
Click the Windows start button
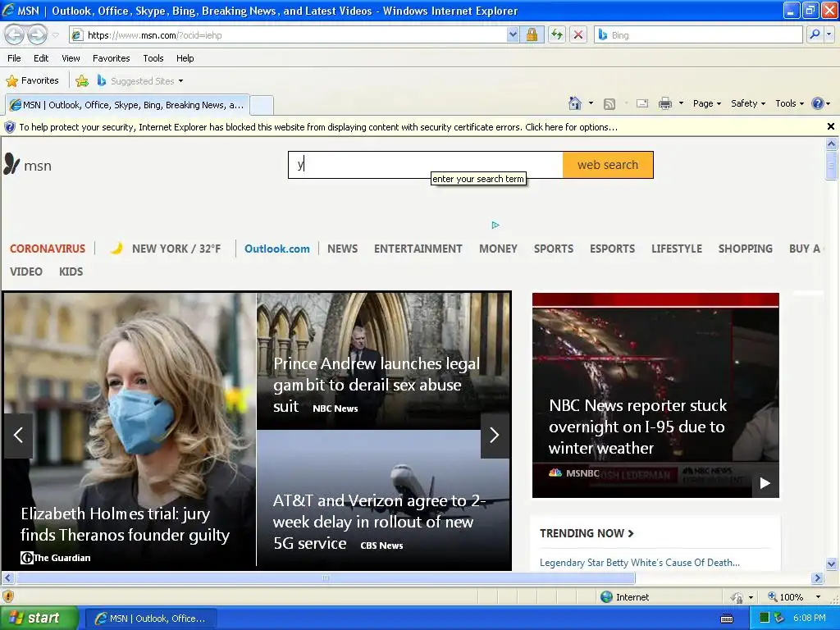[39, 619]
